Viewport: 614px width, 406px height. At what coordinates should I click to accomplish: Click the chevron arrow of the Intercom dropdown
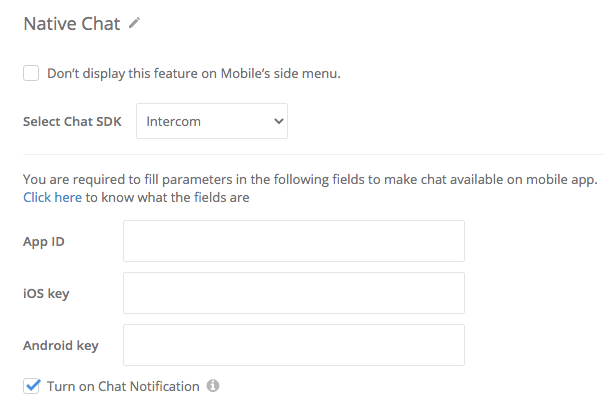pyautogui.click(x=278, y=121)
